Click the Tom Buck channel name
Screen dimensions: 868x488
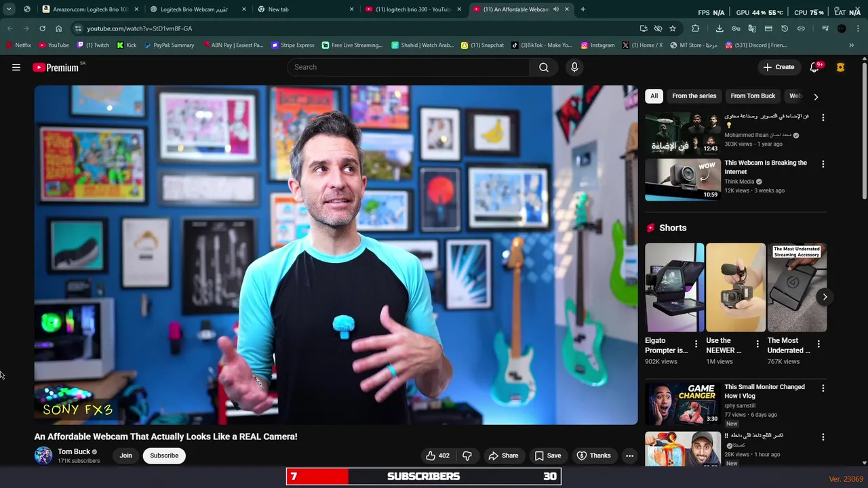coord(74,451)
